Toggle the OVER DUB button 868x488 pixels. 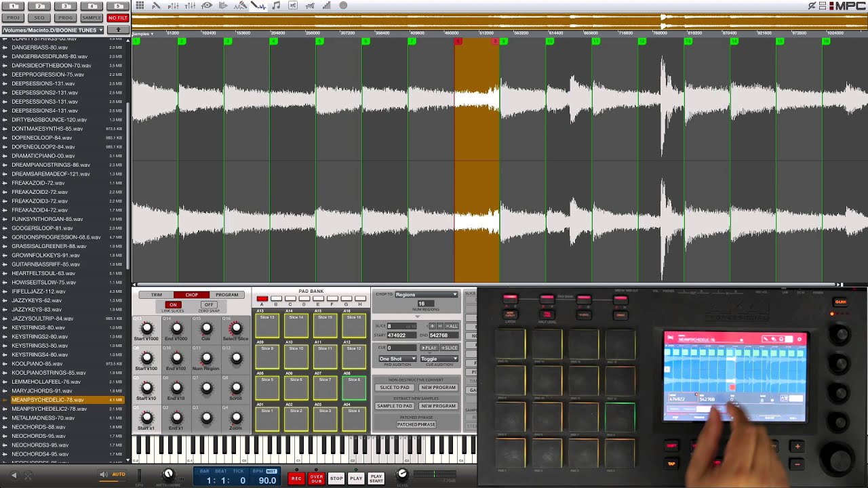[317, 478]
